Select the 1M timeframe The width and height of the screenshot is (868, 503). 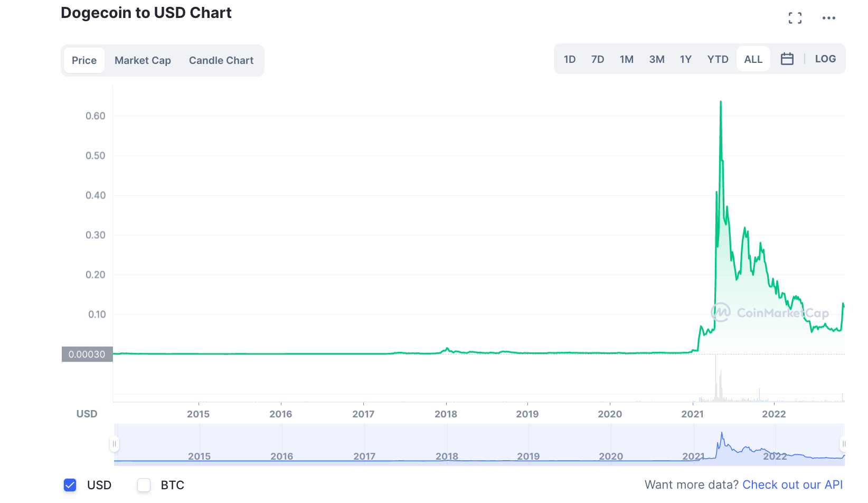tap(627, 59)
